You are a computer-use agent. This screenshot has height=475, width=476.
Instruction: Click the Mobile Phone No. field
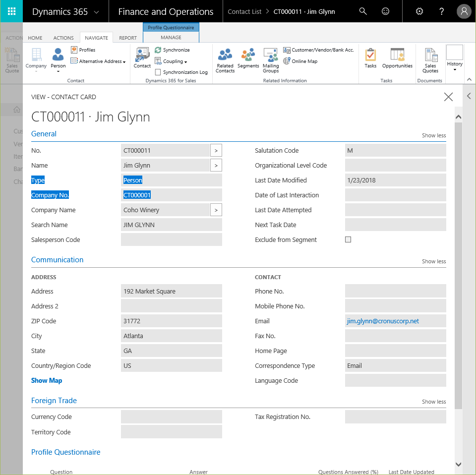(395, 306)
